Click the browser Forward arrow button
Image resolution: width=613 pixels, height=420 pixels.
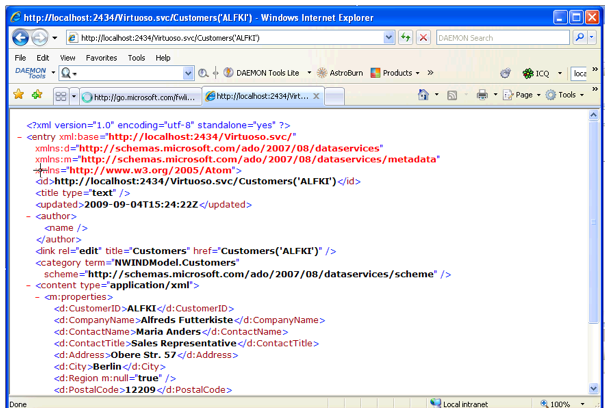(x=39, y=38)
